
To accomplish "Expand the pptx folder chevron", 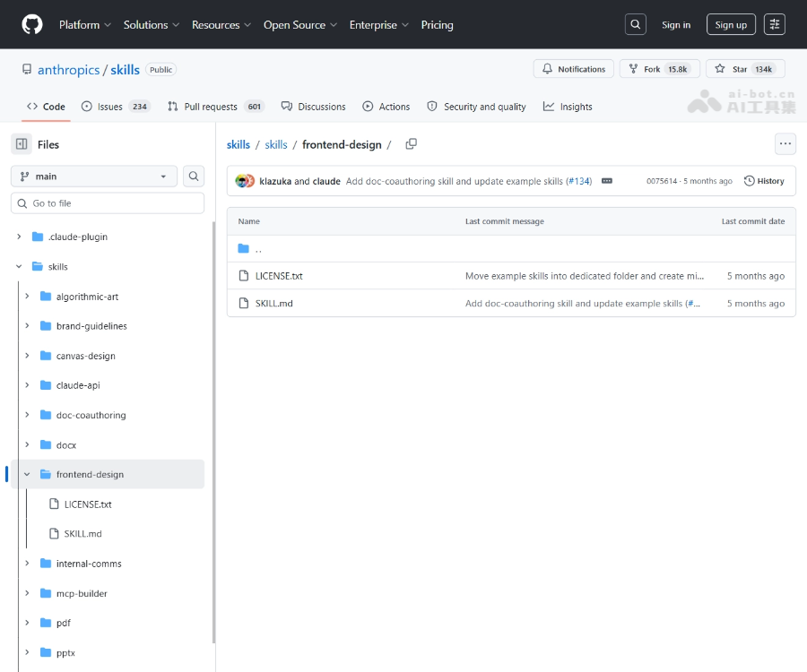I will [x=27, y=652].
